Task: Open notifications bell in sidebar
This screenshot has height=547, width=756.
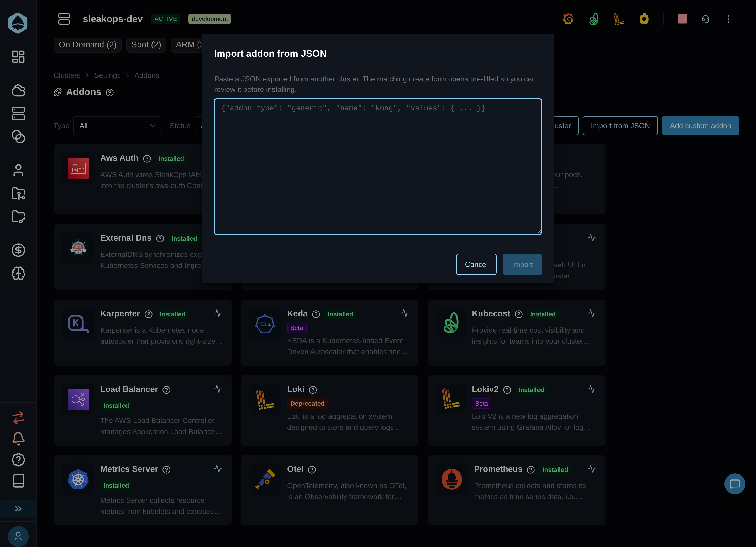Action: point(18,438)
